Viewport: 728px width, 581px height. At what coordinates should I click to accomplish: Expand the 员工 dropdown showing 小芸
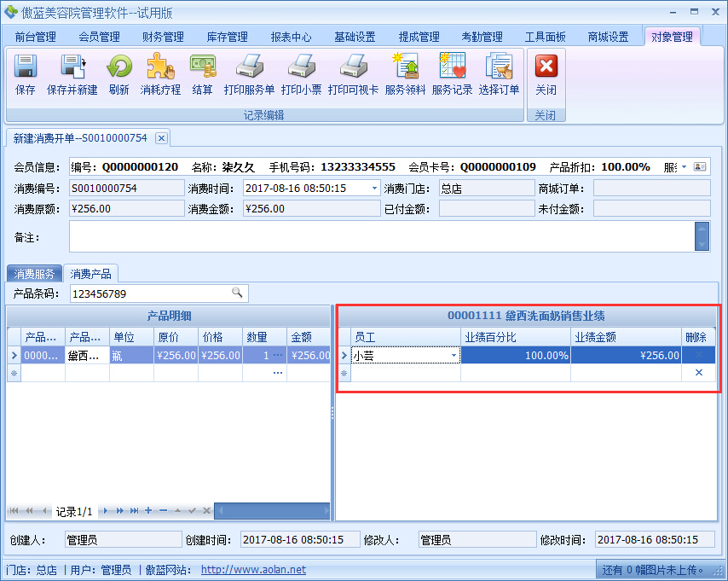point(454,356)
